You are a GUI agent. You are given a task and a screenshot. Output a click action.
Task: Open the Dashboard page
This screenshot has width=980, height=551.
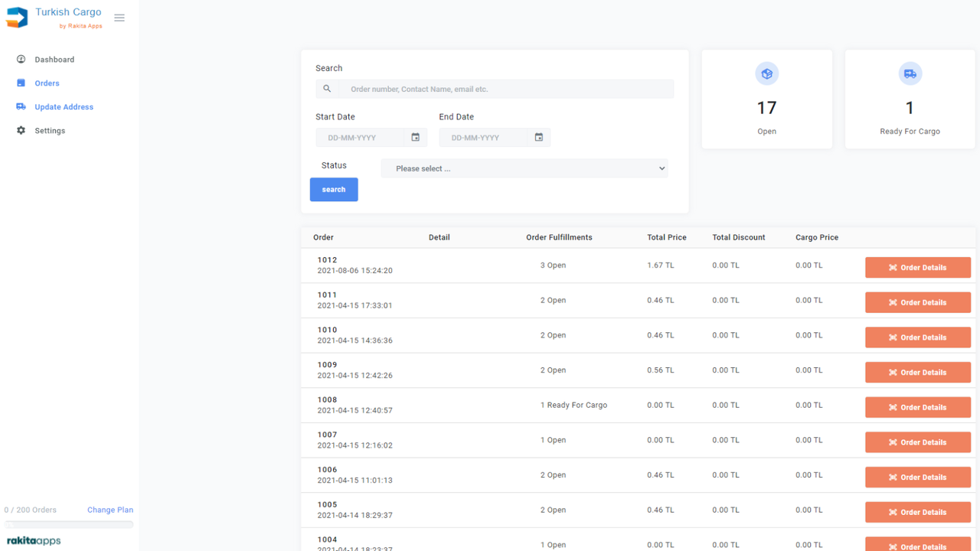pyautogui.click(x=54, y=59)
